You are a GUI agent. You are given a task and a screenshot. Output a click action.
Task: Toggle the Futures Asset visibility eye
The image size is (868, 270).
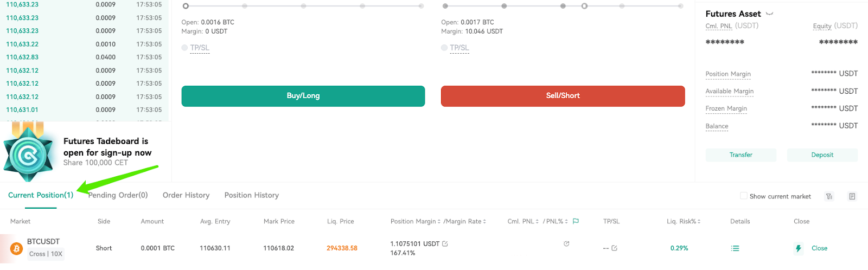click(769, 14)
